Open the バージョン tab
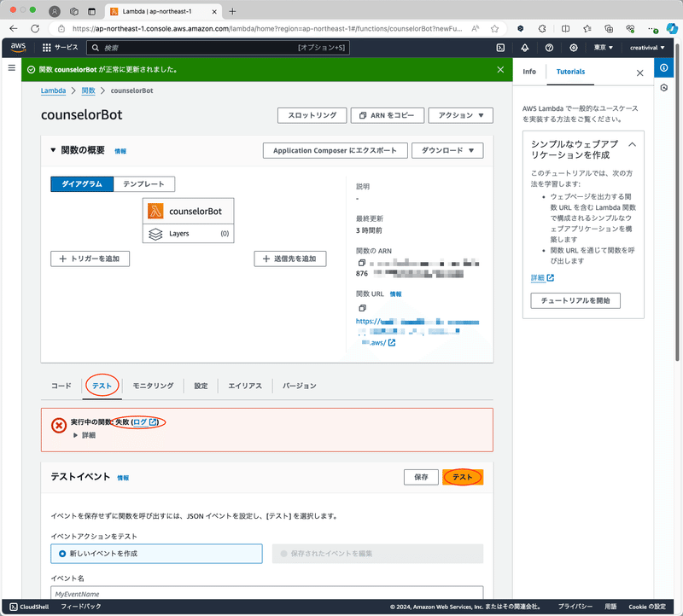 pyautogui.click(x=300, y=386)
